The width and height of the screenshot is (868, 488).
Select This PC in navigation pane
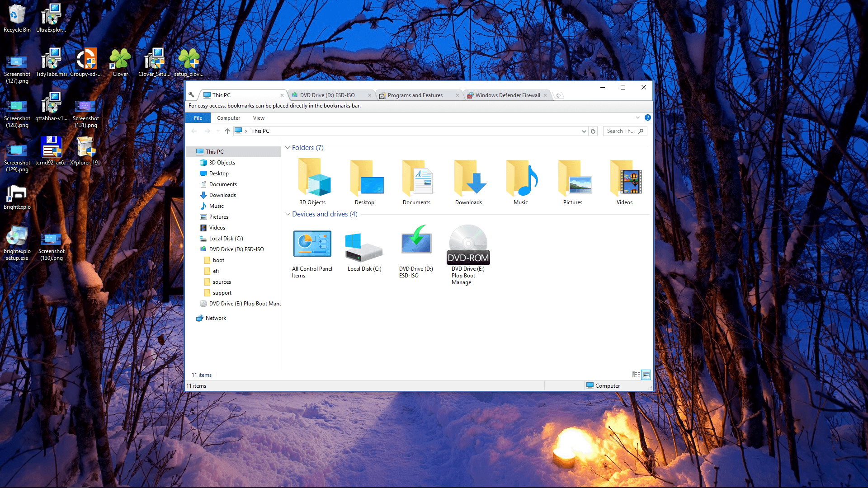233,152
